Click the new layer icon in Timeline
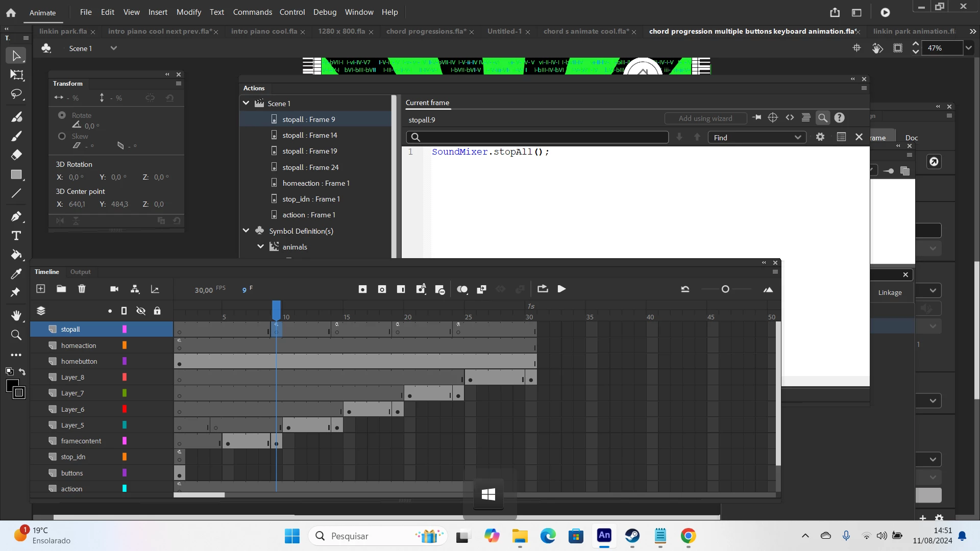Image resolution: width=980 pixels, height=551 pixels. pyautogui.click(x=41, y=289)
